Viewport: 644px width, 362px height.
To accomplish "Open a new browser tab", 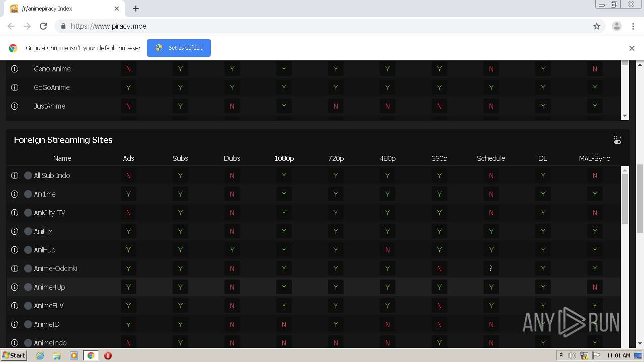I will pyautogui.click(x=136, y=9).
